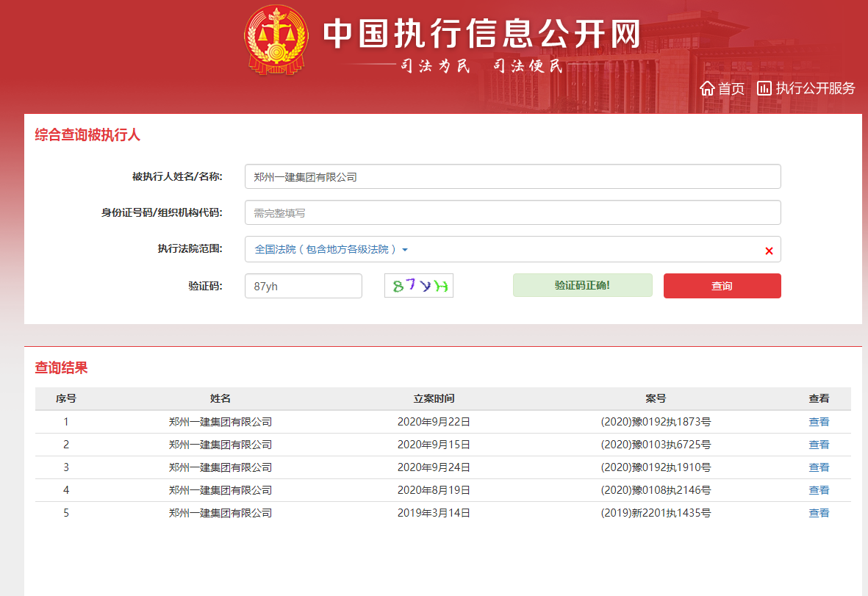This screenshot has height=596, width=868.
Task: Click the 被执行人姓名/名称 input field
Action: 512,176
